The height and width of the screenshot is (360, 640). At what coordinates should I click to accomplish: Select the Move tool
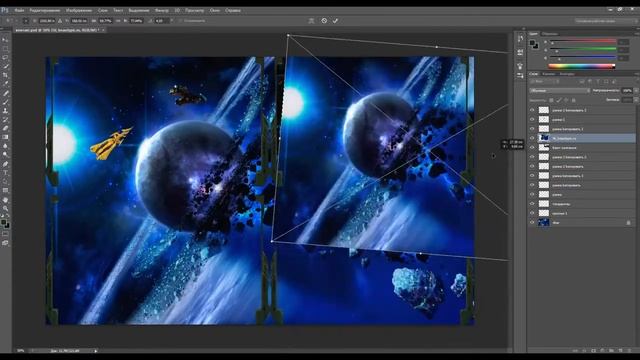click(x=5, y=39)
